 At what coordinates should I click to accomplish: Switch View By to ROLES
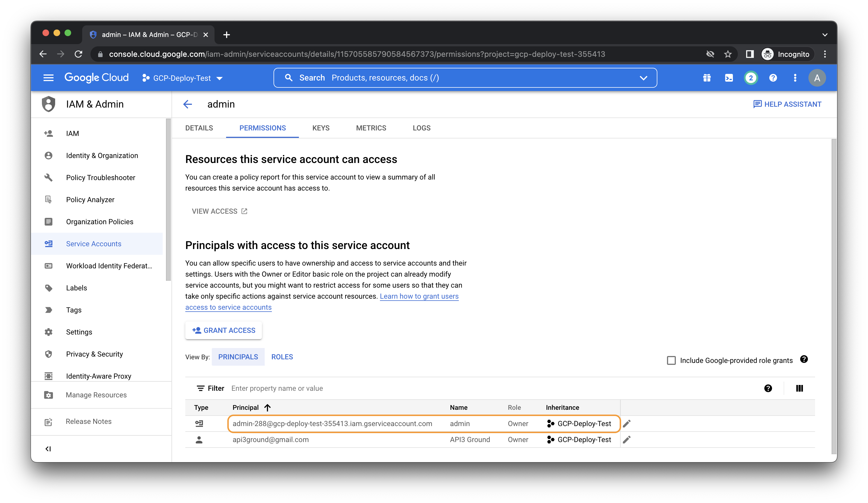(x=282, y=357)
